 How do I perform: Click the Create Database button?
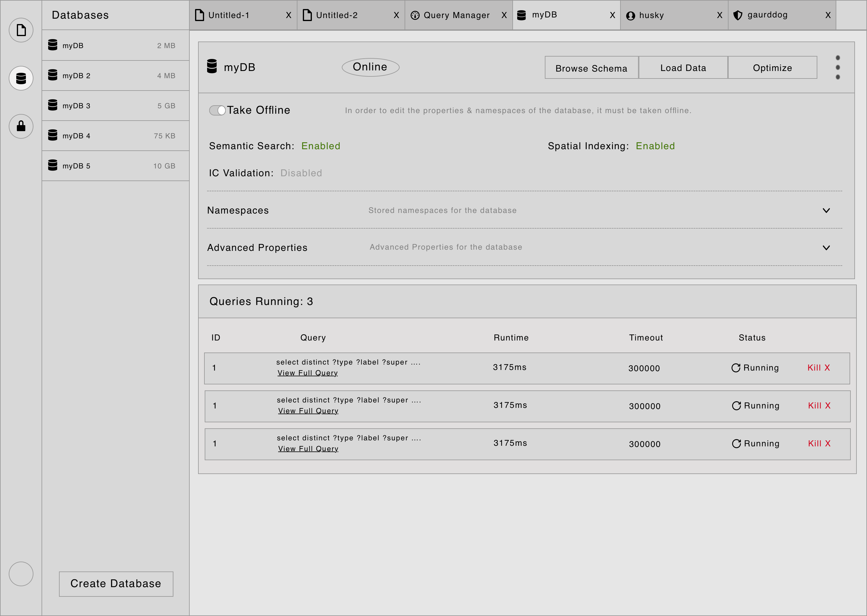click(116, 584)
